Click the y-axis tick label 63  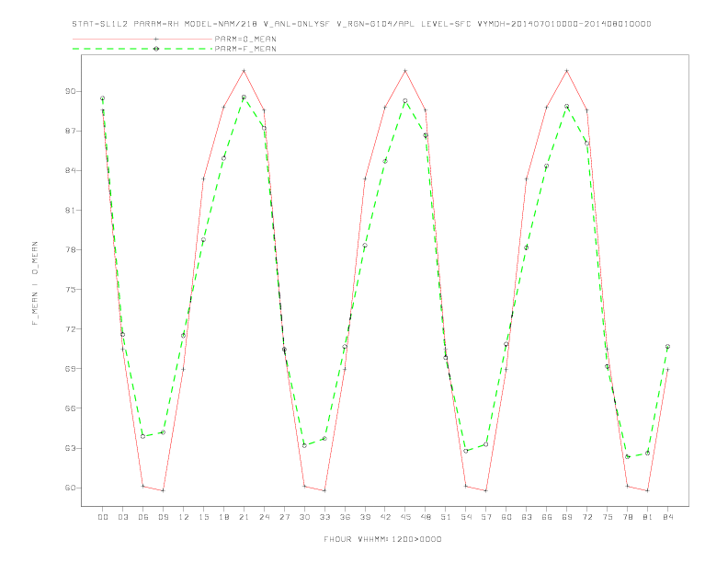coord(70,448)
